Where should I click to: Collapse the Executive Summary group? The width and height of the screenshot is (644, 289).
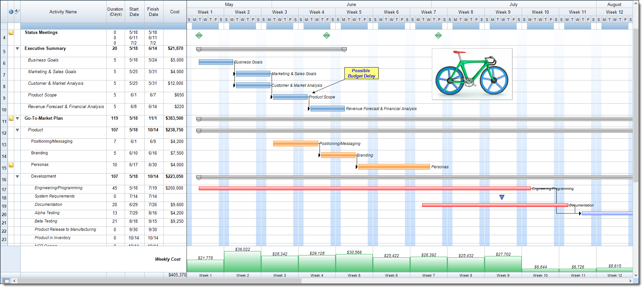[x=17, y=49]
